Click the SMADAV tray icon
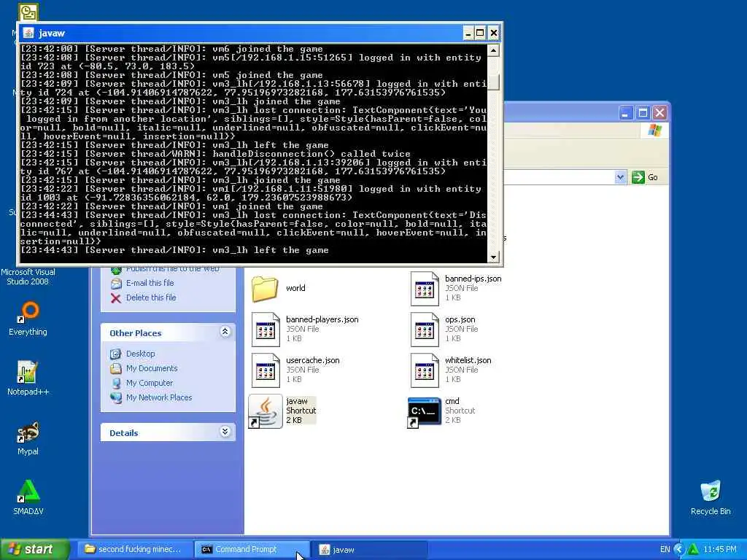The height and width of the screenshot is (560, 747). [693, 550]
